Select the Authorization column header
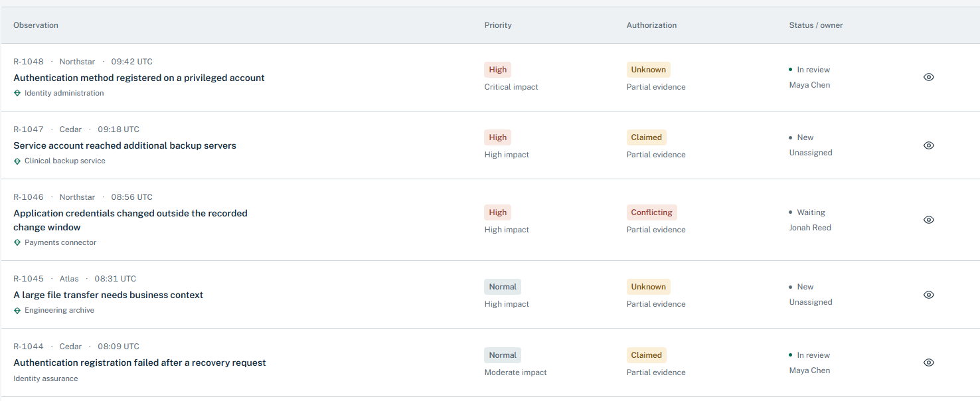 coord(651,25)
